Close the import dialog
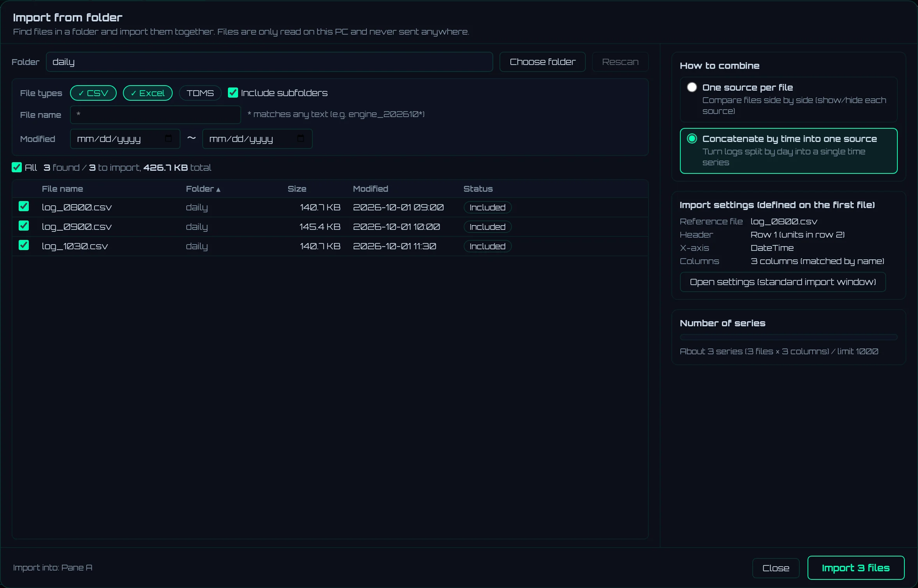This screenshot has width=918, height=588. pos(776,568)
